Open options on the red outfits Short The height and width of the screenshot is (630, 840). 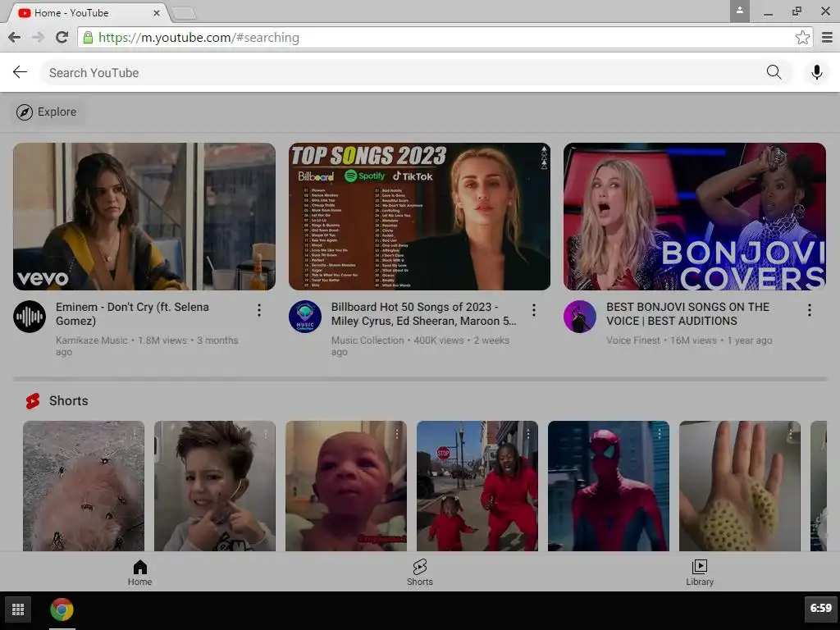(528, 433)
